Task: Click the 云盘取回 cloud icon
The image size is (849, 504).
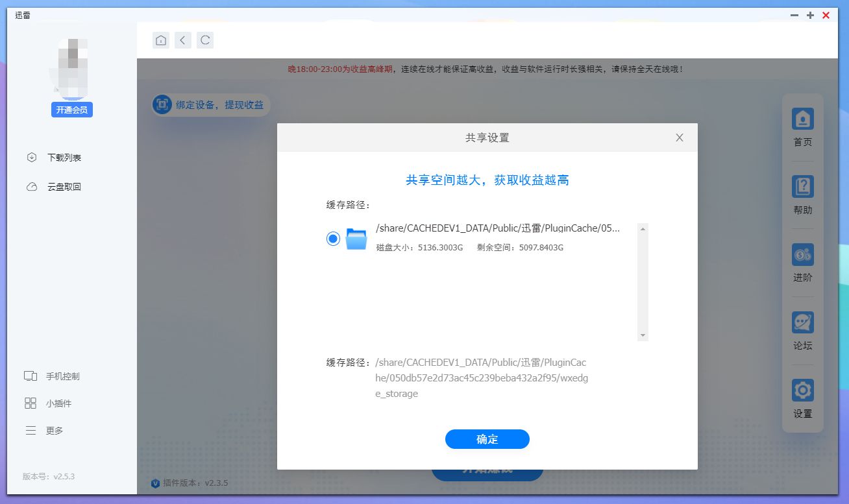Action: (31, 187)
